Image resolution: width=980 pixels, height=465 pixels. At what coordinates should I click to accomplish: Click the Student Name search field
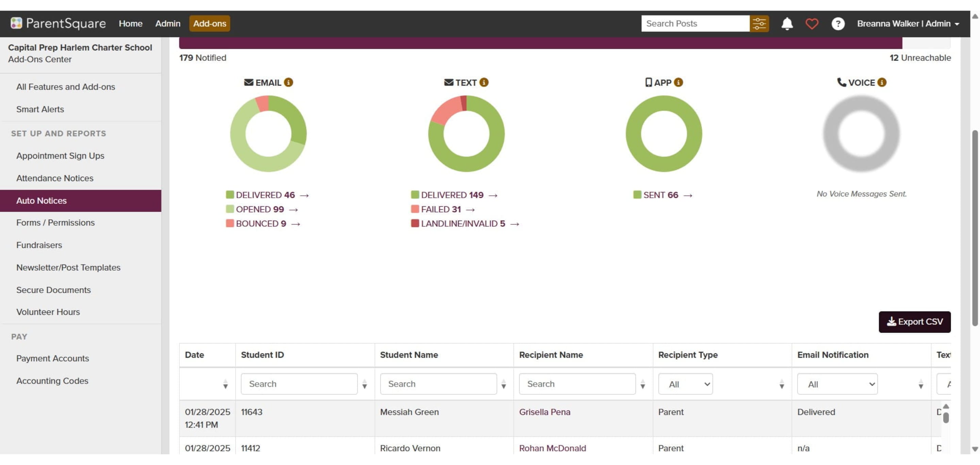point(438,384)
